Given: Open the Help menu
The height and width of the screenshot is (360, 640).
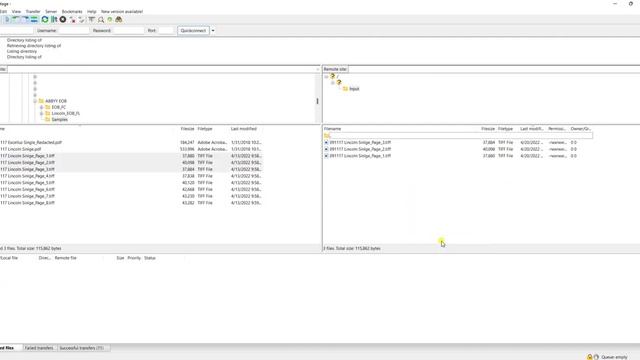Looking at the screenshot, I should pos(91,11).
